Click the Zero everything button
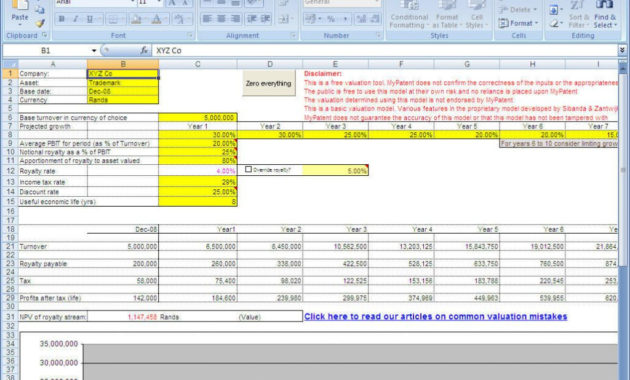 pyautogui.click(x=268, y=84)
